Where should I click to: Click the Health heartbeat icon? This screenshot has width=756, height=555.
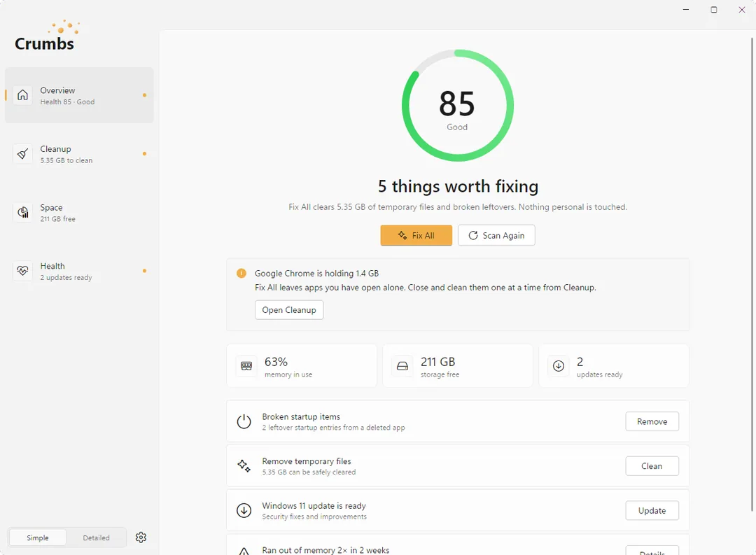(22, 271)
